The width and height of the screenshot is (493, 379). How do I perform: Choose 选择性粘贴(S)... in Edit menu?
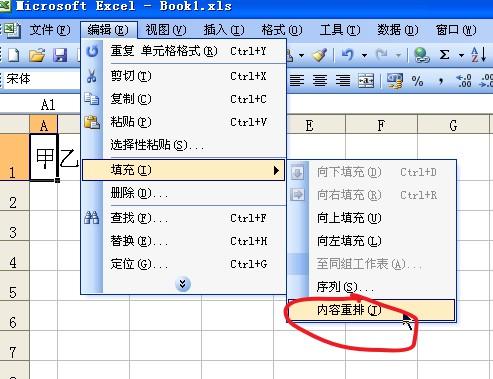click(183, 145)
